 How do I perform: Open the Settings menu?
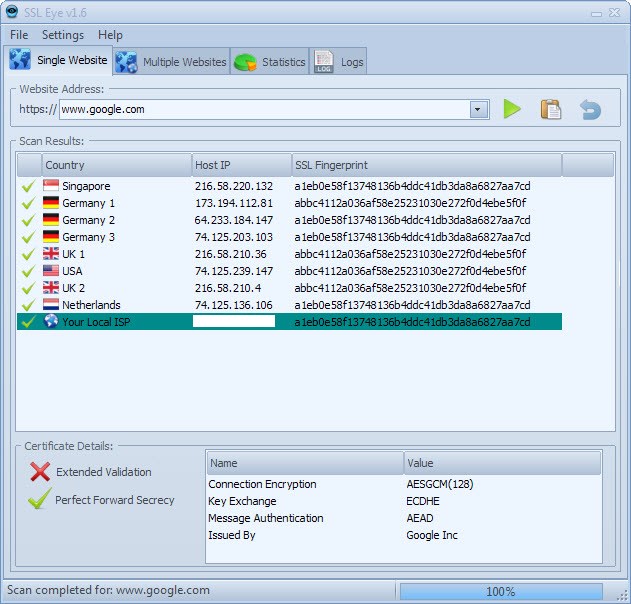[x=63, y=35]
